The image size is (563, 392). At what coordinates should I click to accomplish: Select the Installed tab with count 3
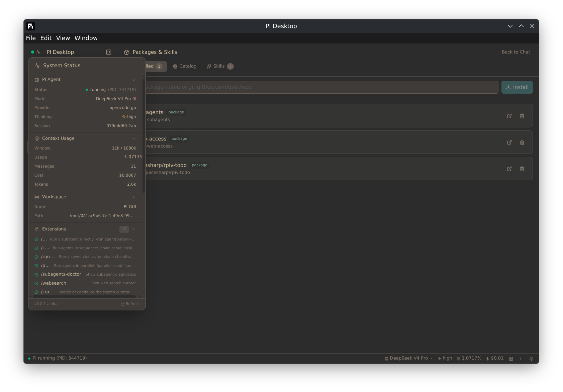click(156, 66)
